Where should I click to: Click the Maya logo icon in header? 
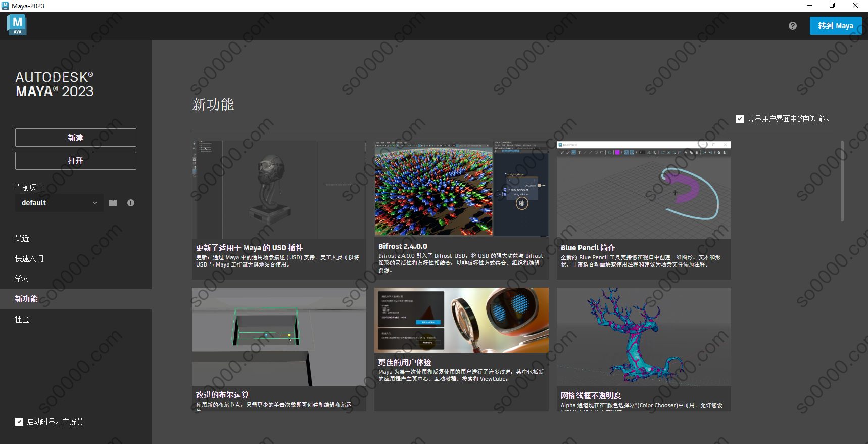pos(17,25)
